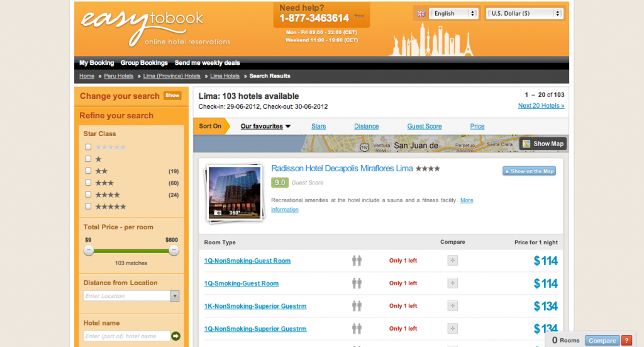Click occupancy icon for 1Q-Smoking-Guest Room

(x=357, y=283)
